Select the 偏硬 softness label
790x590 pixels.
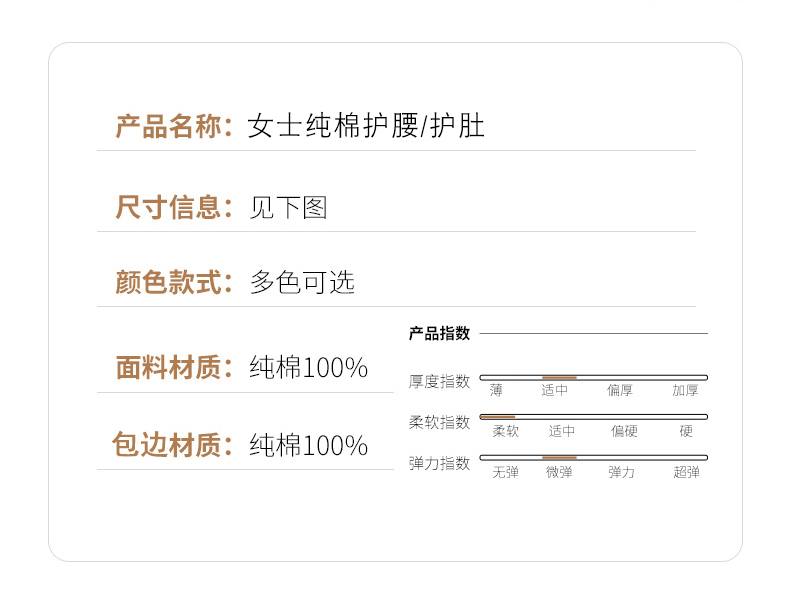click(624, 431)
